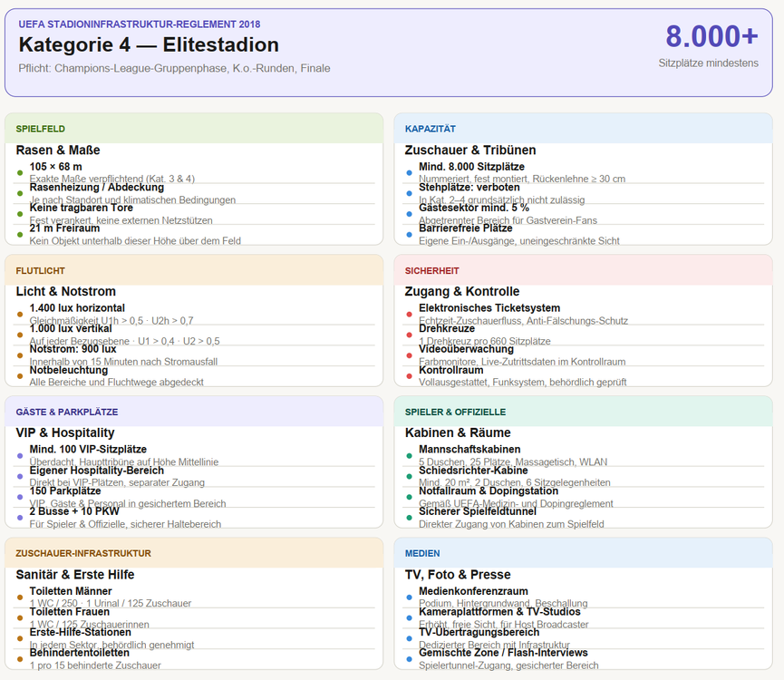The image size is (784, 680).
Task: Click the MEDIEN card header
Action: pyautogui.click(x=583, y=553)
